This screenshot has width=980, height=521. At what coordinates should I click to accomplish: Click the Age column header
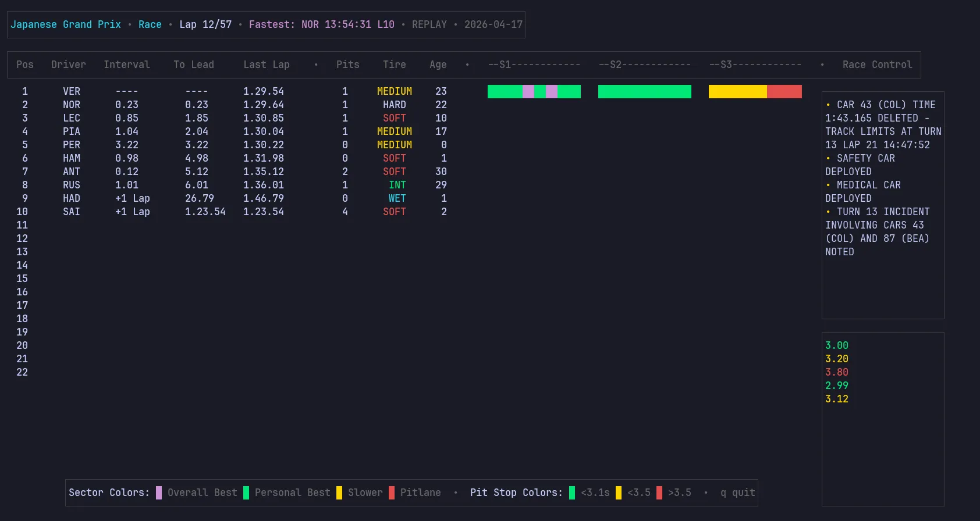click(x=438, y=65)
